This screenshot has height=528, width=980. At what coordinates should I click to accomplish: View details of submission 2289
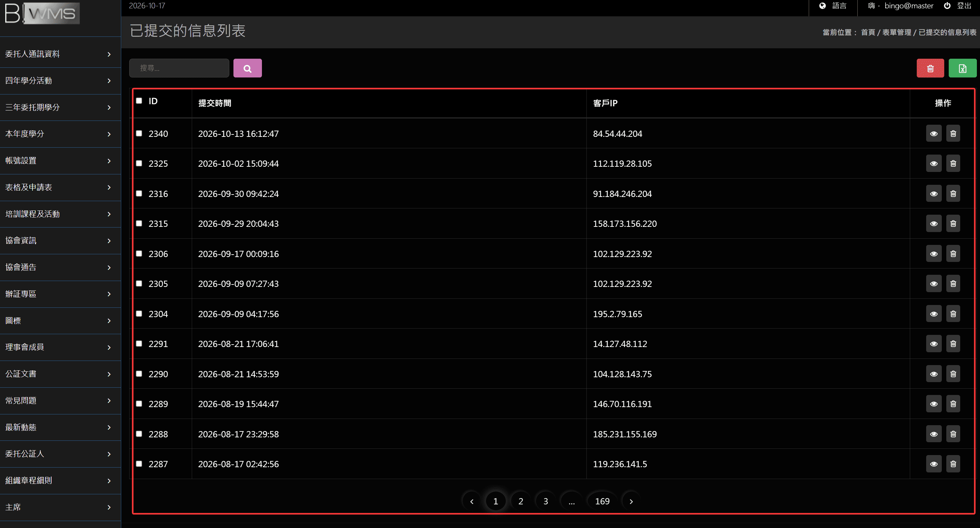933,404
